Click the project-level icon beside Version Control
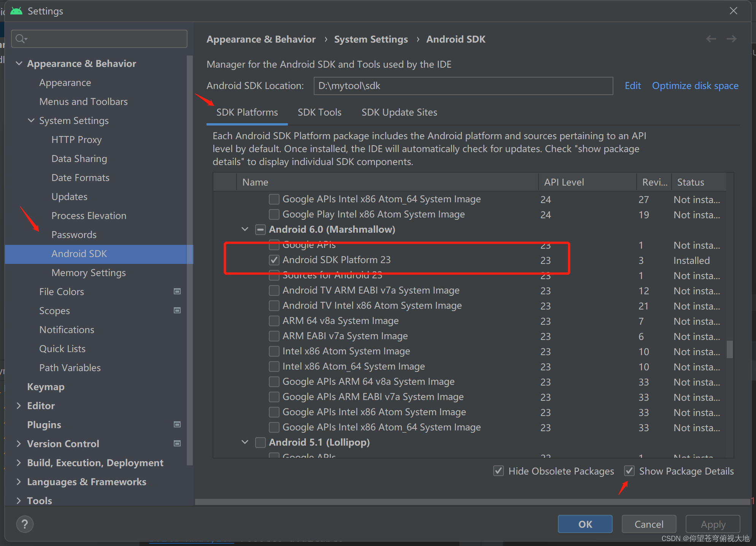Viewport: 756px width, 546px height. tap(177, 443)
